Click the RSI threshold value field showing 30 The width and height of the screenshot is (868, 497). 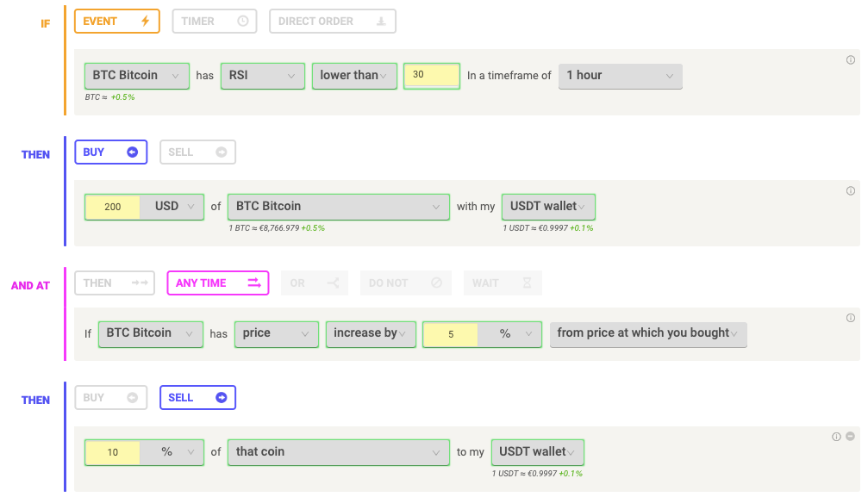coord(431,76)
